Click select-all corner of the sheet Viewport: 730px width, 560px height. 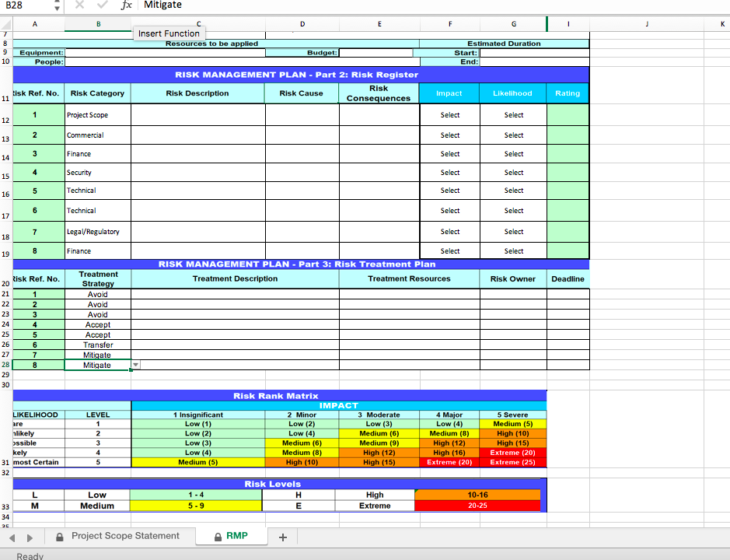6,24
